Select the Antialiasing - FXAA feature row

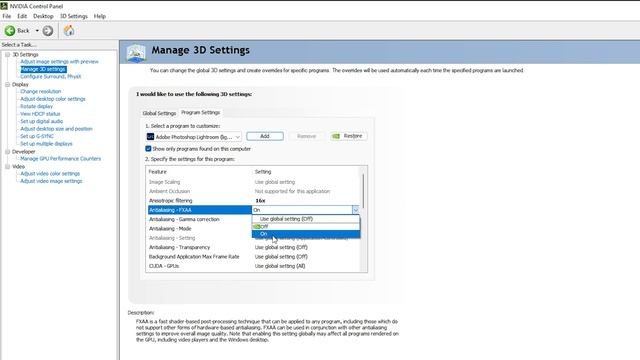point(200,210)
